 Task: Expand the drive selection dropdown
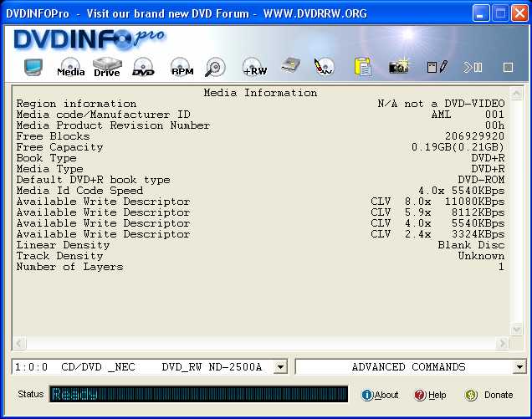280,367
